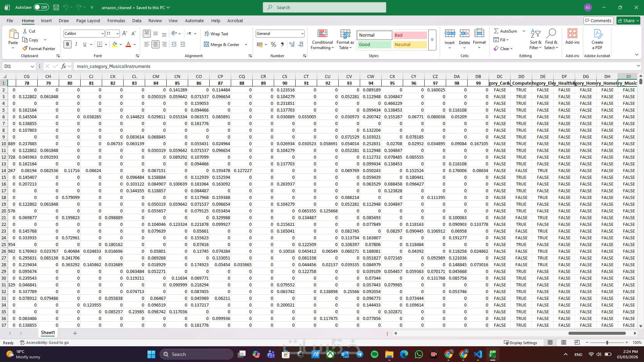The width and height of the screenshot is (644, 362).
Task: Add a new sheet with plus button
Action: coord(75,333)
